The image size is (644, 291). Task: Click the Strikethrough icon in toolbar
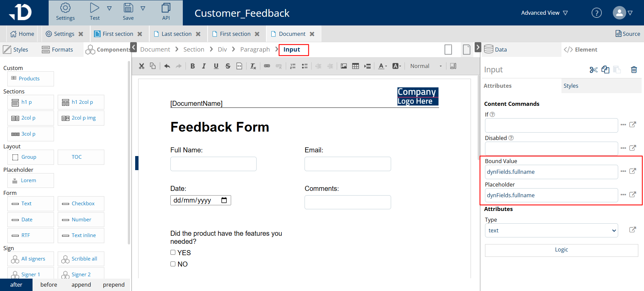228,66
